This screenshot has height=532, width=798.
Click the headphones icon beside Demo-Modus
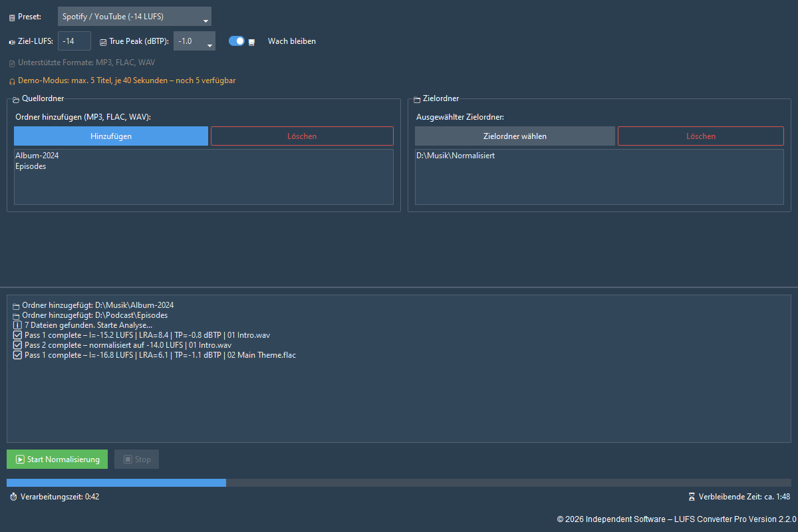[12, 81]
